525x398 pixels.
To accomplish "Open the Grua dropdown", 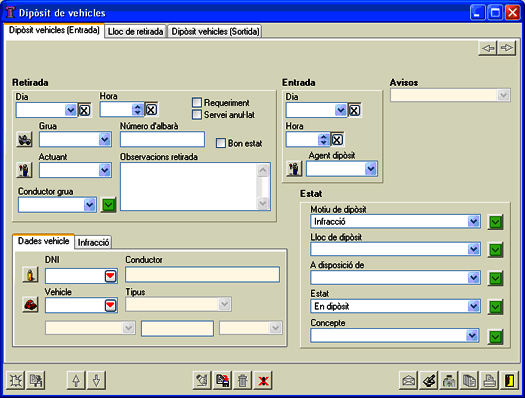I will 105,139.
